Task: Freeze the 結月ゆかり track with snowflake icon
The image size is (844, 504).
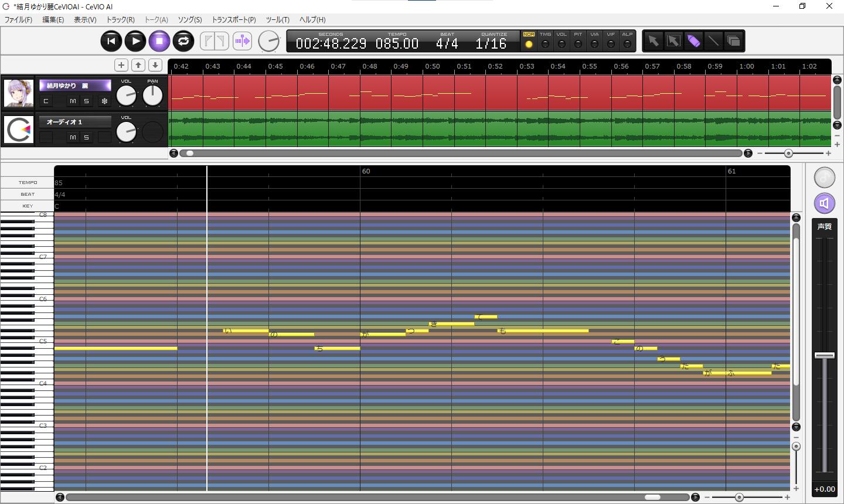Action: 104,101
